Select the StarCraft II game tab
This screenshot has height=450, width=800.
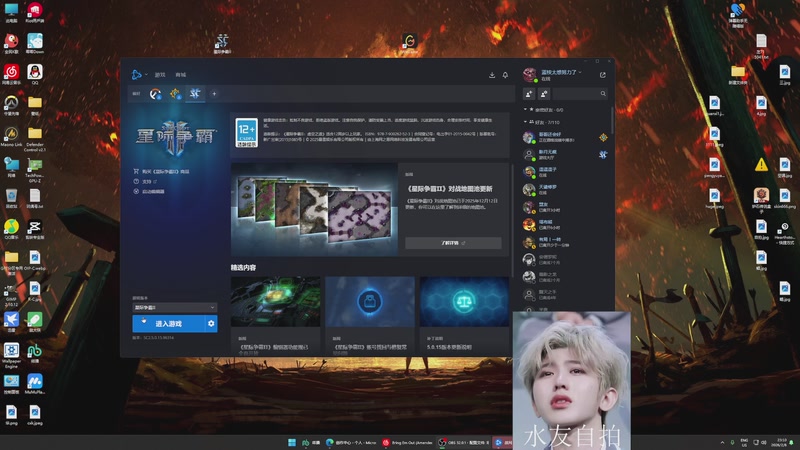(x=195, y=94)
